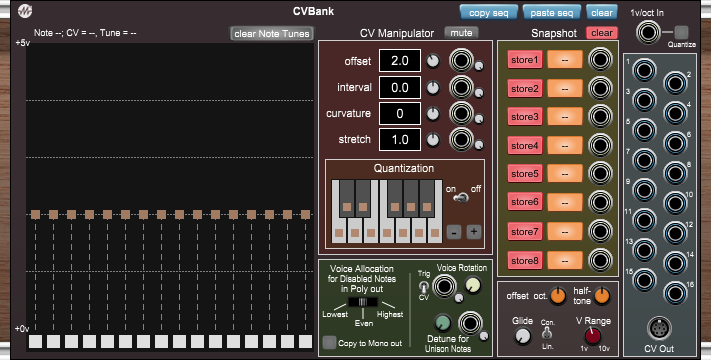The width and height of the screenshot is (711, 360).
Task: Click CV output jack 11
Action: 644,220
